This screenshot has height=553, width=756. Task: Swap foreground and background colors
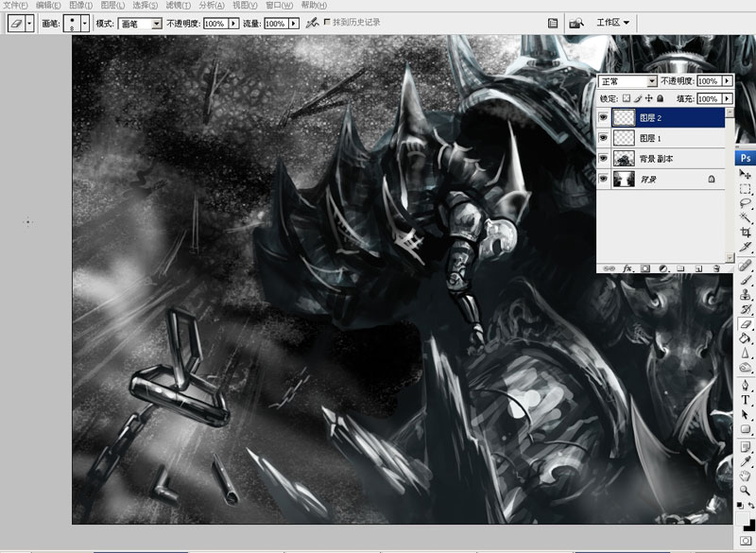point(750,506)
